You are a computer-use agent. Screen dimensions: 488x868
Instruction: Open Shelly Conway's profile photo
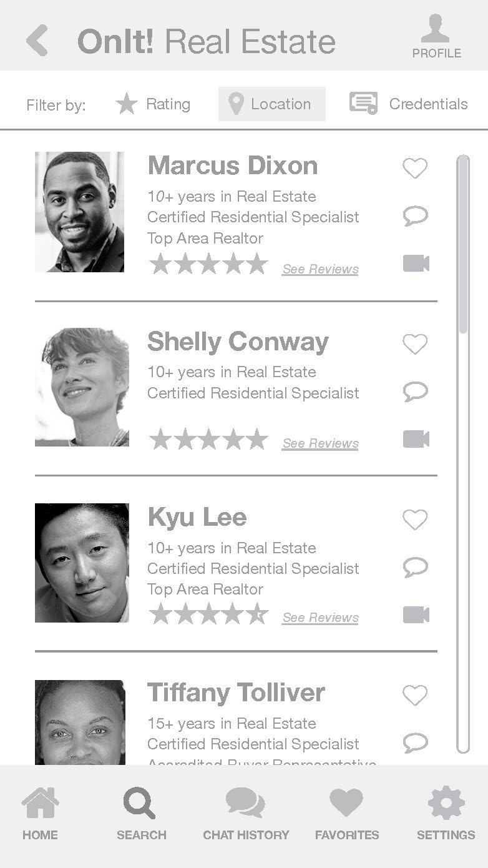[x=82, y=387]
